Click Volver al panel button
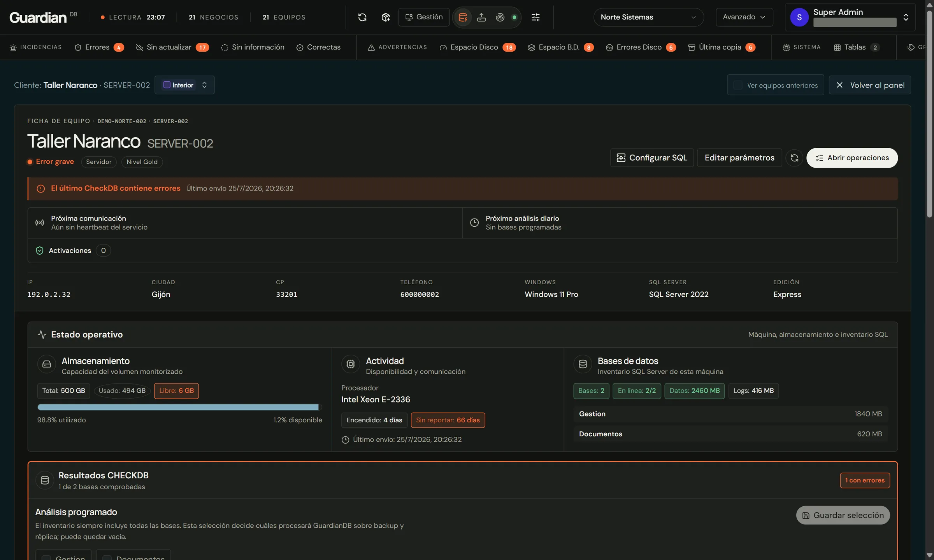The width and height of the screenshot is (934, 560). (x=870, y=85)
